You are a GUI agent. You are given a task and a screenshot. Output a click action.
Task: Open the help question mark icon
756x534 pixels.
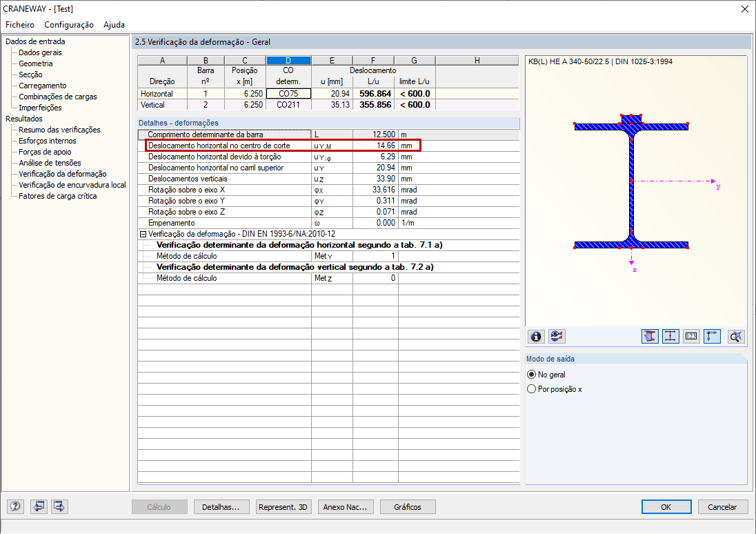15,506
